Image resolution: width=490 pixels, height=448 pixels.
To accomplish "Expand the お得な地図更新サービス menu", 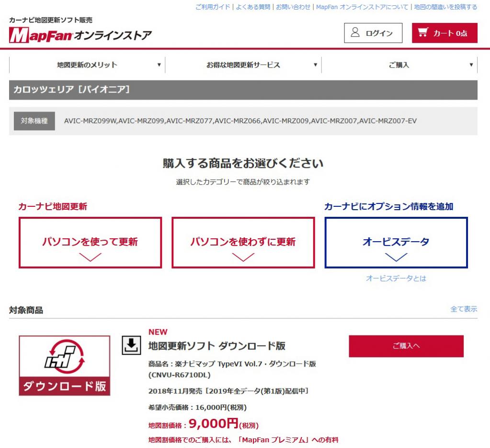I will tap(243, 65).
